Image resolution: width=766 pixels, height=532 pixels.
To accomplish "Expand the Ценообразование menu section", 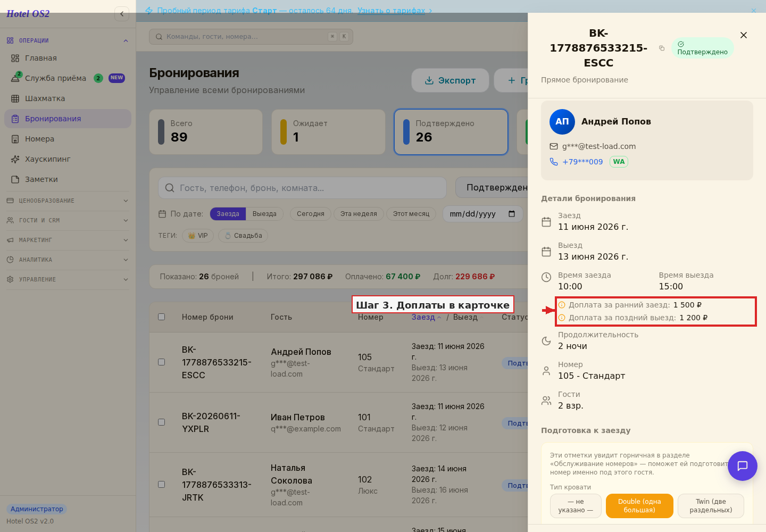I will pyautogui.click(x=68, y=201).
